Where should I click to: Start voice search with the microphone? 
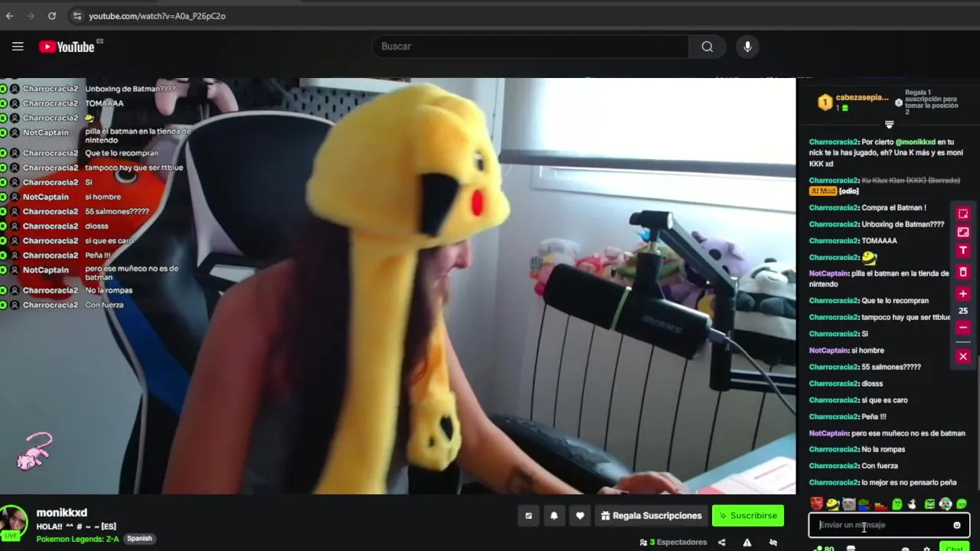tap(747, 47)
